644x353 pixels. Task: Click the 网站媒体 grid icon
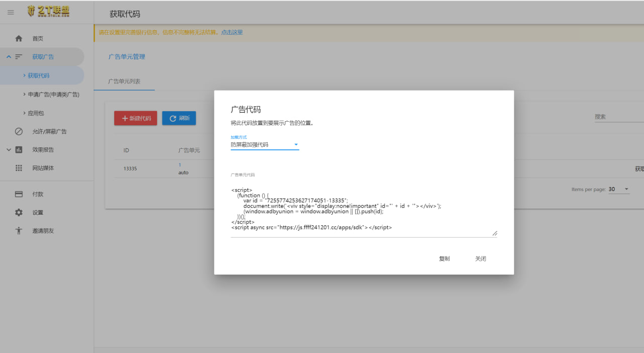click(x=19, y=168)
